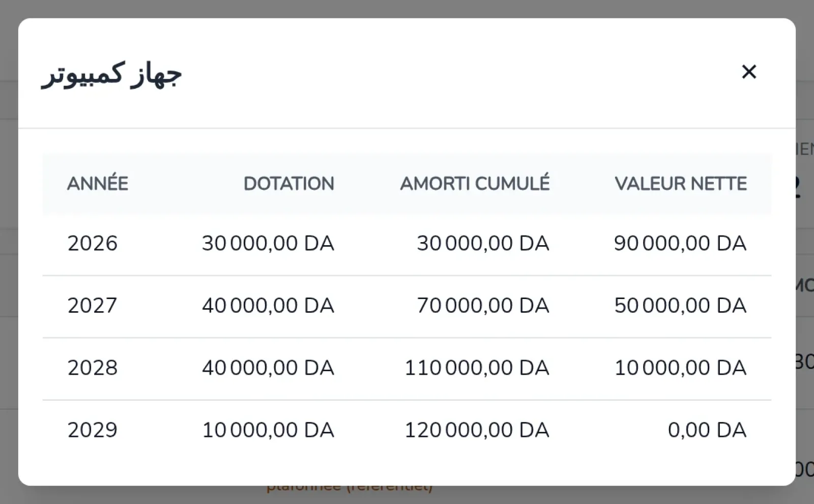Click the 2029 dotation 10 000,00 DA

tap(268, 430)
